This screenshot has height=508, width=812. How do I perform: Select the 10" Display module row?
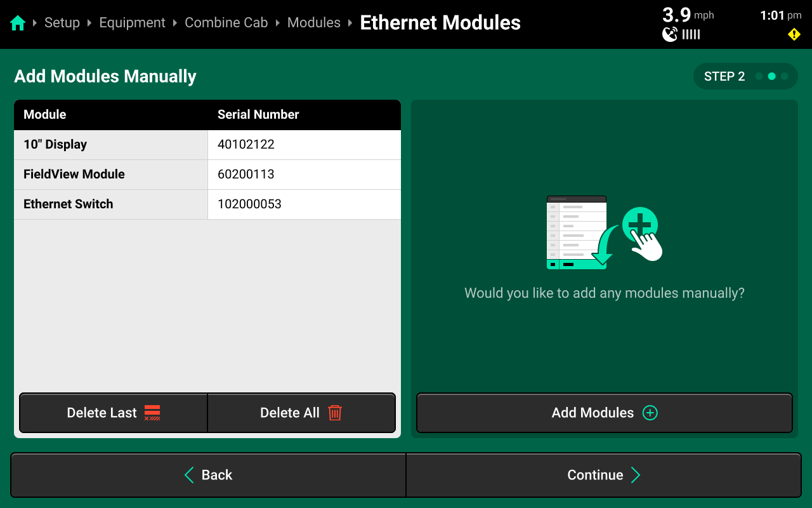[111, 145]
